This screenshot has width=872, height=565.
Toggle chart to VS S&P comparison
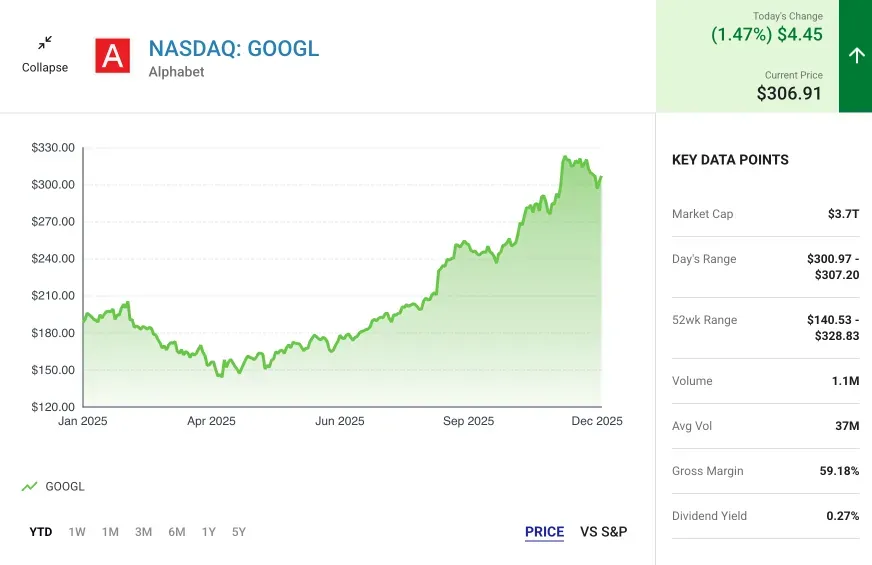click(603, 532)
